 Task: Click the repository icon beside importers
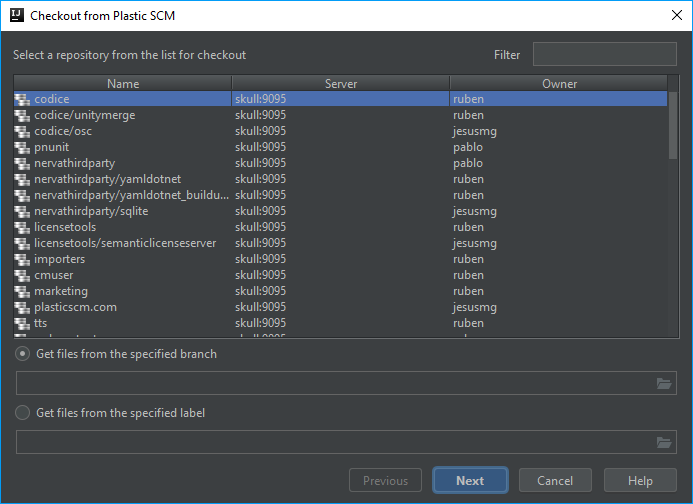click(22, 260)
